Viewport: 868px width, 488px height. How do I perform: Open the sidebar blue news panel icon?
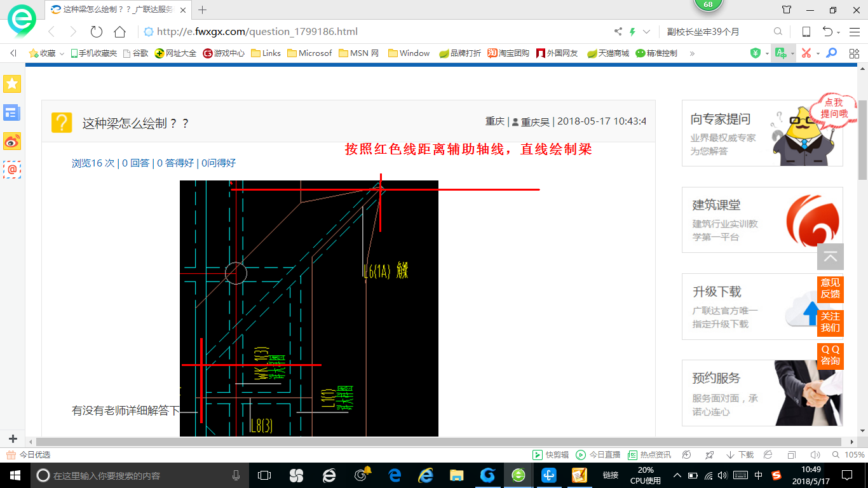tap(12, 112)
